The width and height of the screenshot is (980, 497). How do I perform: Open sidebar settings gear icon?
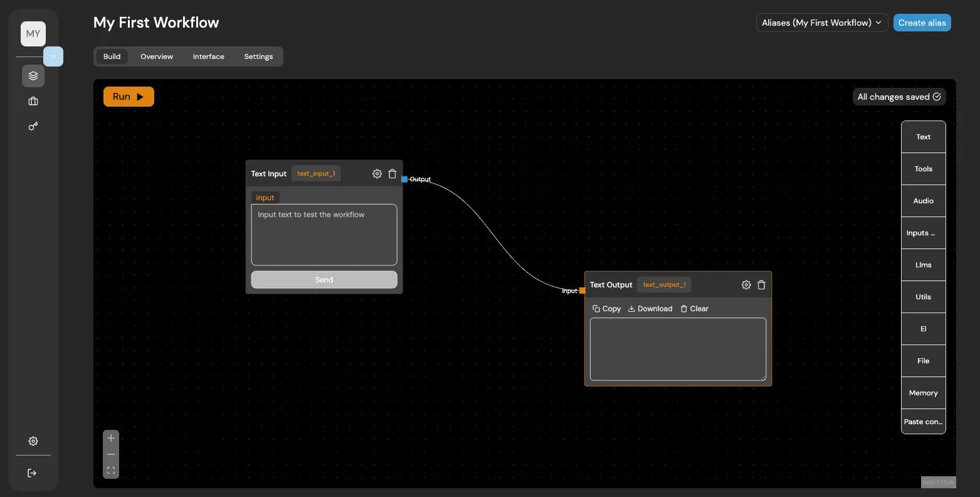pos(33,441)
